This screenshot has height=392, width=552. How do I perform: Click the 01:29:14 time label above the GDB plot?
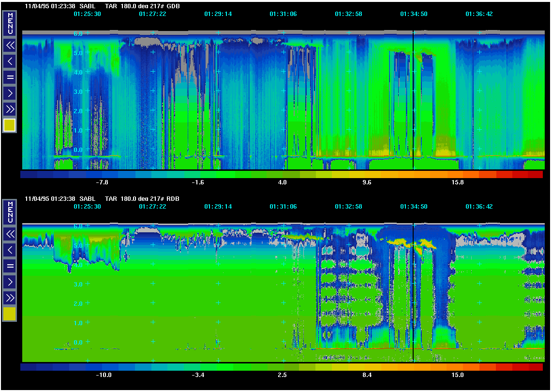coord(218,14)
